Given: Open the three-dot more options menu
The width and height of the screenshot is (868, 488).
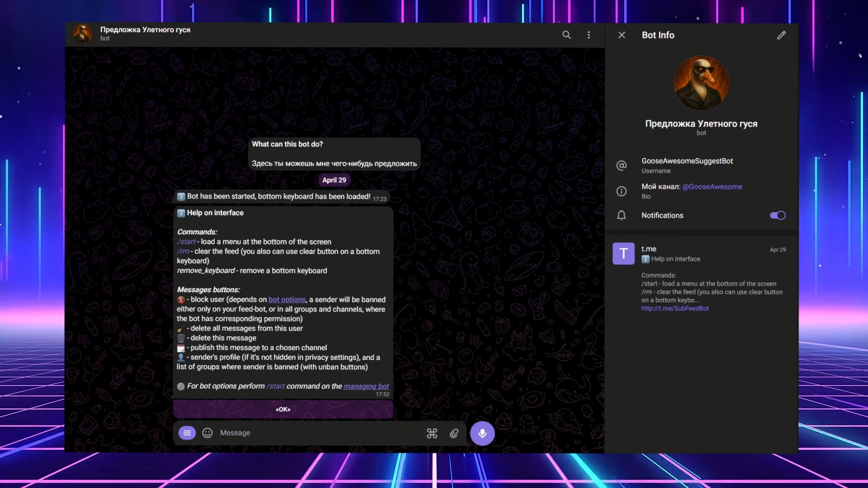Looking at the screenshot, I should [589, 35].
